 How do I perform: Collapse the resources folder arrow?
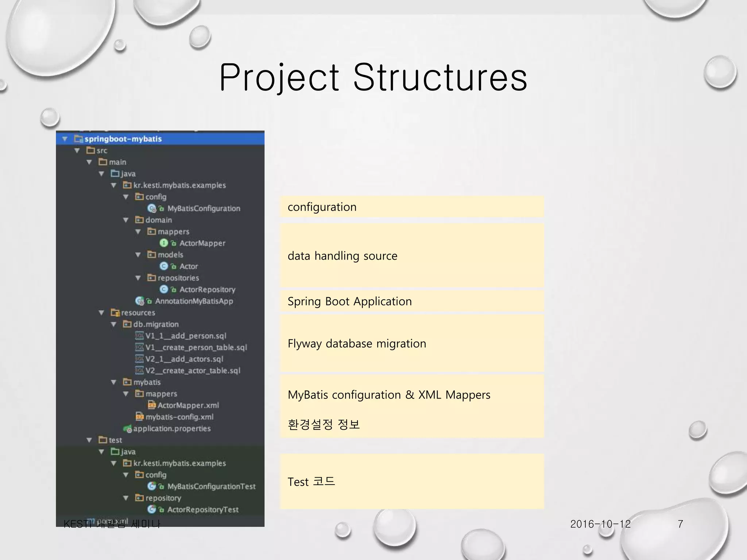[102, 312]
